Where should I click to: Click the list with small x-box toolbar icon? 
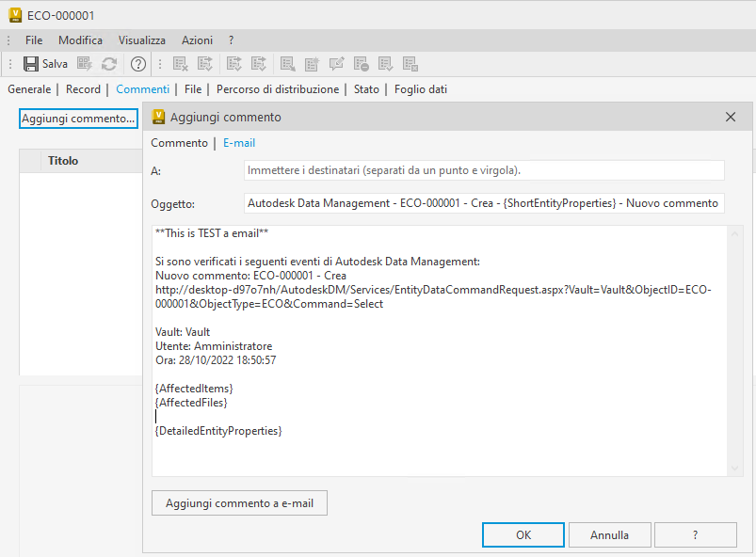[x=410, y=64]
